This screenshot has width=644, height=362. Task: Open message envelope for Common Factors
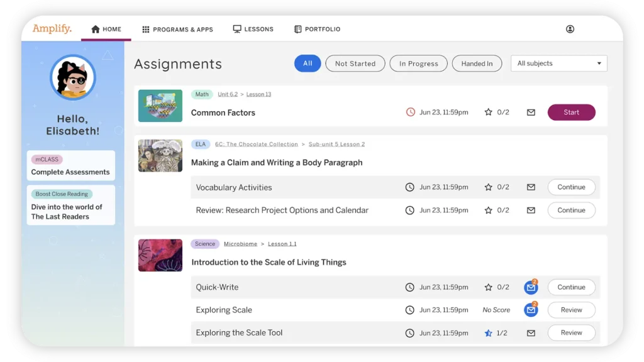pos(531,112)
